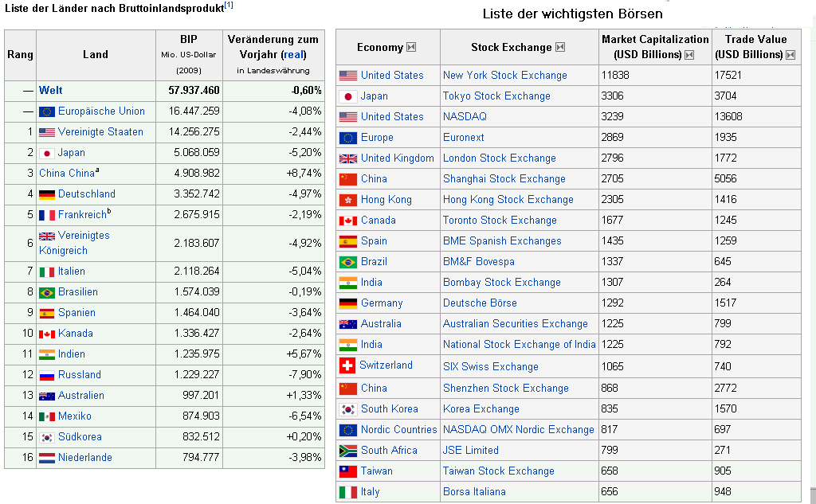Viewport: 816px width, 504px height.
Task: Open SIX Swiss Exchange link
Action: click(x=490, y=367)
